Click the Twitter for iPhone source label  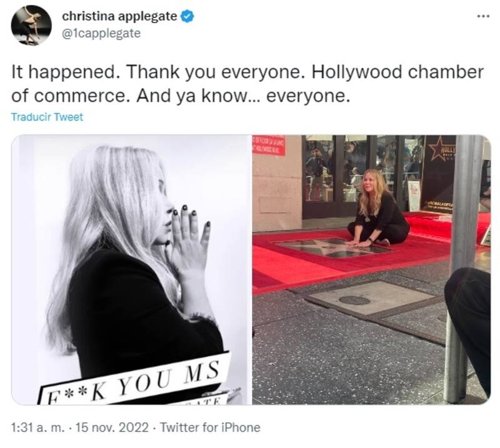coord(210,427)
